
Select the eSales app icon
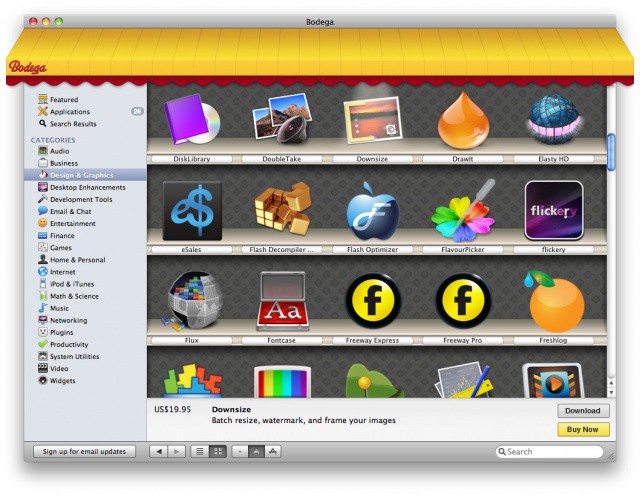click(192, 211)
